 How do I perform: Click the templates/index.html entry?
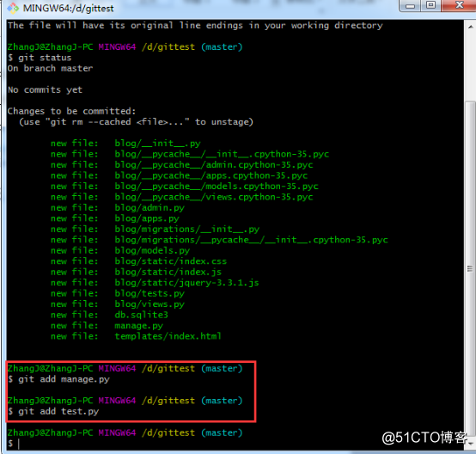click(x=136, y=336)
